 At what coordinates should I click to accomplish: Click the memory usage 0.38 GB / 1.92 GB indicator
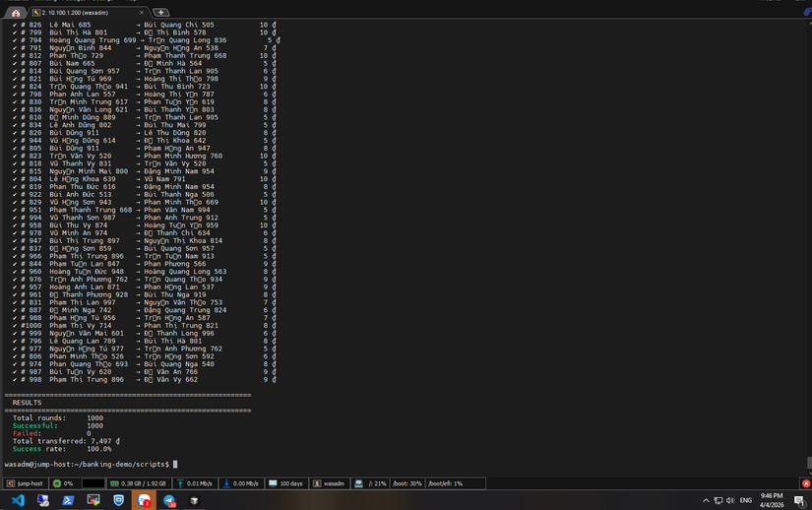tap(139, 483)
